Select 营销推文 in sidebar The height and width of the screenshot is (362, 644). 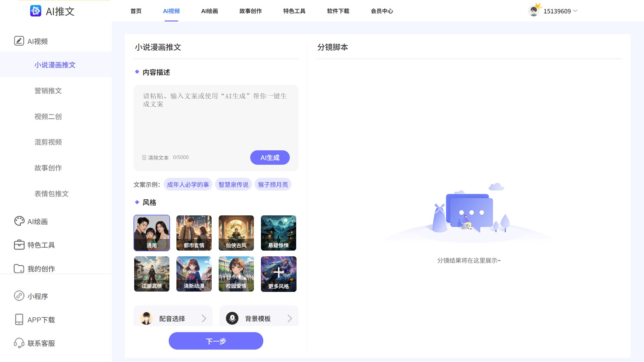tap(48, 91)
